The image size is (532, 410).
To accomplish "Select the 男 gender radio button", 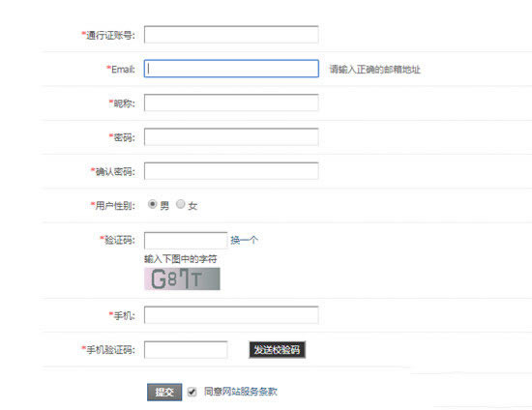I will tap(152, 204).
